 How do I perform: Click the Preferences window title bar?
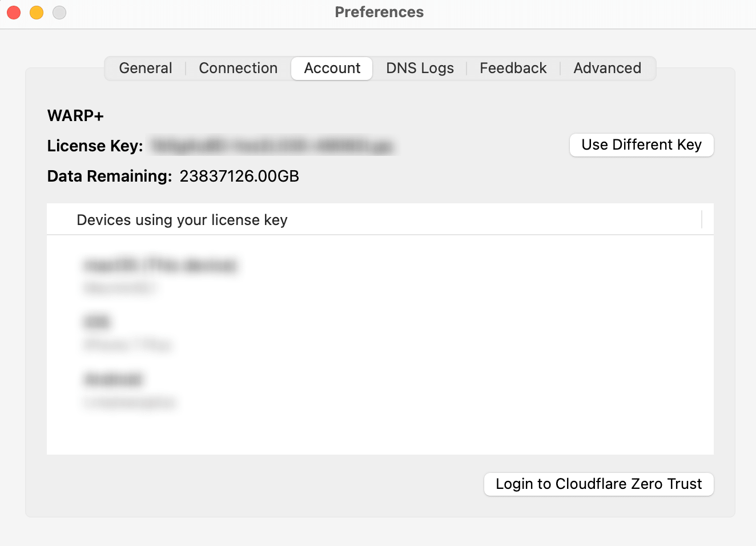tap(379, 12)
